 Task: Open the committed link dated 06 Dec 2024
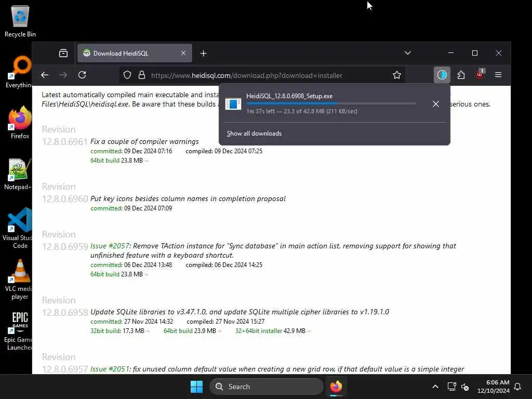pyautogui.click(x=106, y=264)
